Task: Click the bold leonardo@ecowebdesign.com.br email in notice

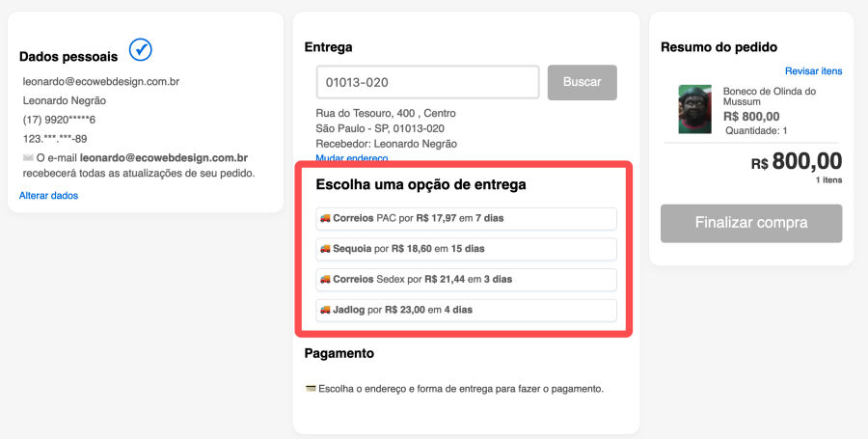Action: click(164, 157)
